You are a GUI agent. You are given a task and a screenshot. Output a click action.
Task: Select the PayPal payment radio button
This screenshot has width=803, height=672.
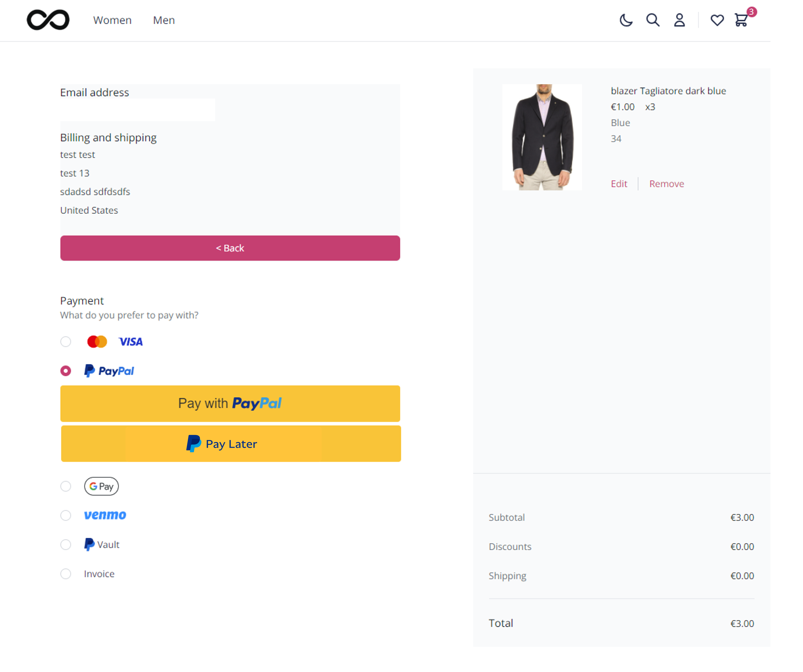66,371
